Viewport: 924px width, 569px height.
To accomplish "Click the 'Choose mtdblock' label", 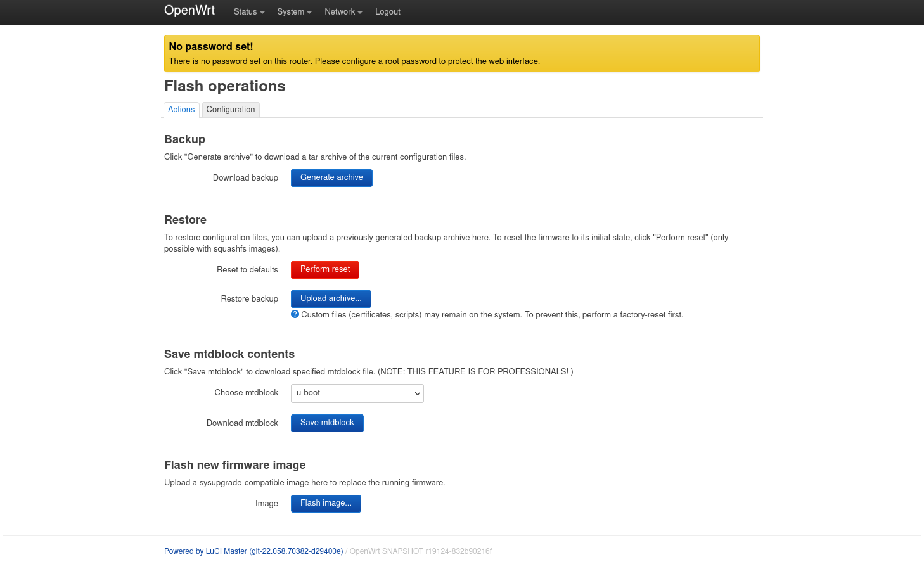I will (246, 393).
